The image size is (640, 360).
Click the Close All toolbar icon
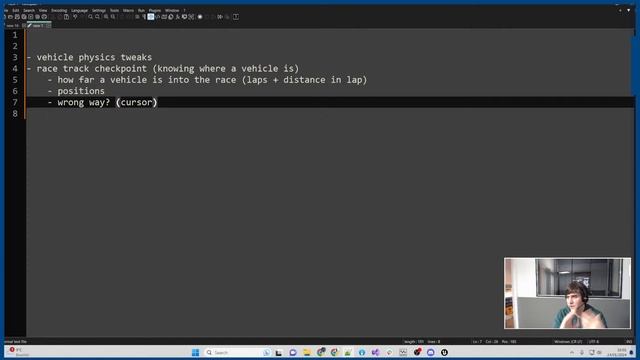[37, 17]
